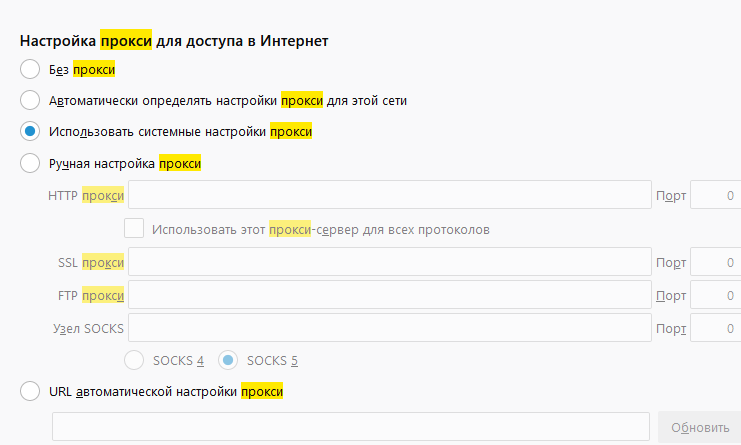Select the SOCKS 4 radio button
The width and height of the screenshot is (741, 445).
pyautogui.click(x=134, y=359)
